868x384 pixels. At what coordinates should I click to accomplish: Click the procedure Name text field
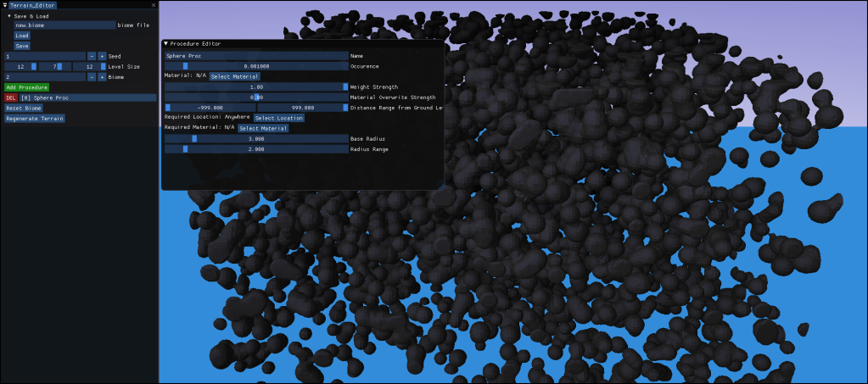(x=255, y=55)
